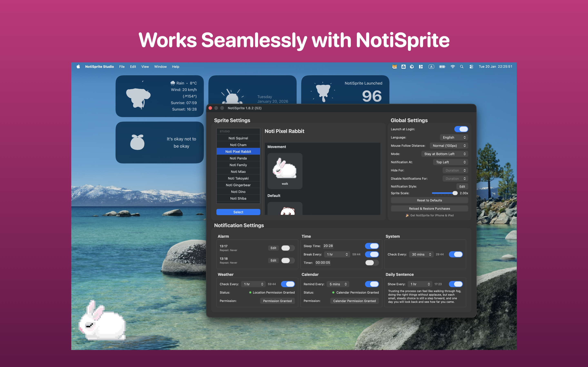Click the blue Select button

pos(238,212)
